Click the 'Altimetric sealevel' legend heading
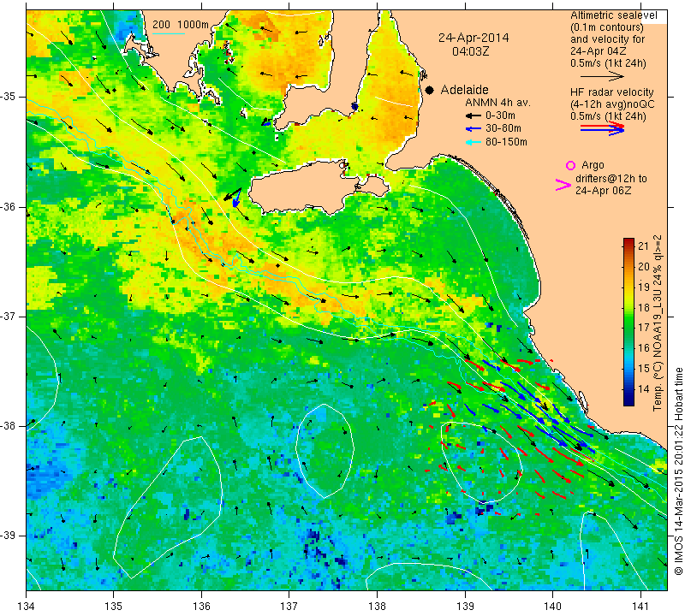This screenshot has height=616, width=685. [613, 15]
